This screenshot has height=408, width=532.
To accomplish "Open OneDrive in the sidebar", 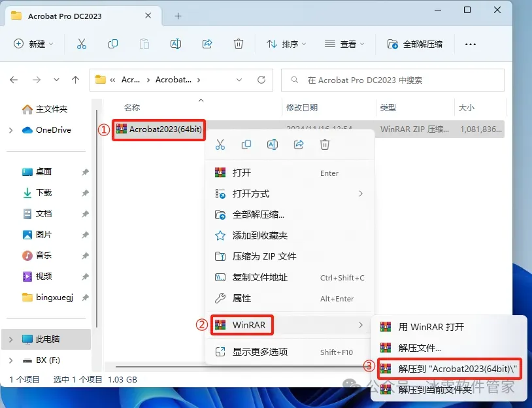I will click(x=46, y=130).
